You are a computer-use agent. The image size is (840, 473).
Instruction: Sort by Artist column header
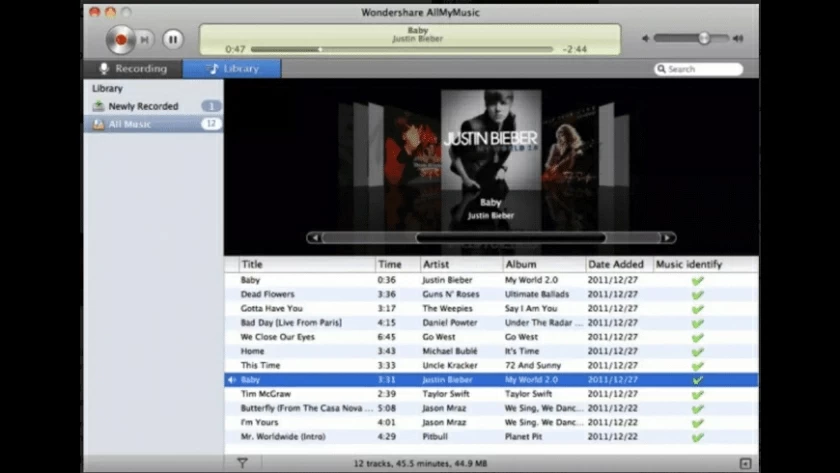[x=461, y=264]
